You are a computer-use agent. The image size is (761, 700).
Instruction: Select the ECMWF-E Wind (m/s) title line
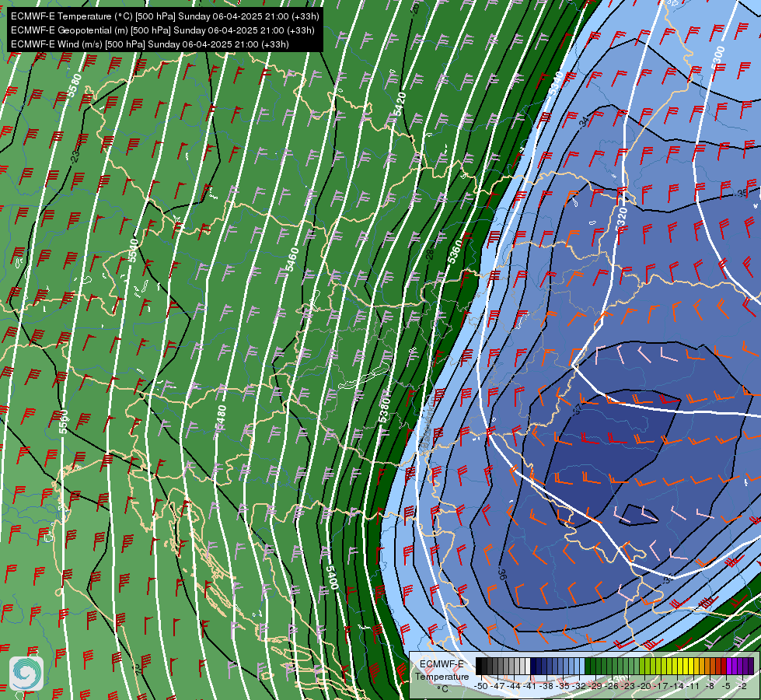coord(150,44)
